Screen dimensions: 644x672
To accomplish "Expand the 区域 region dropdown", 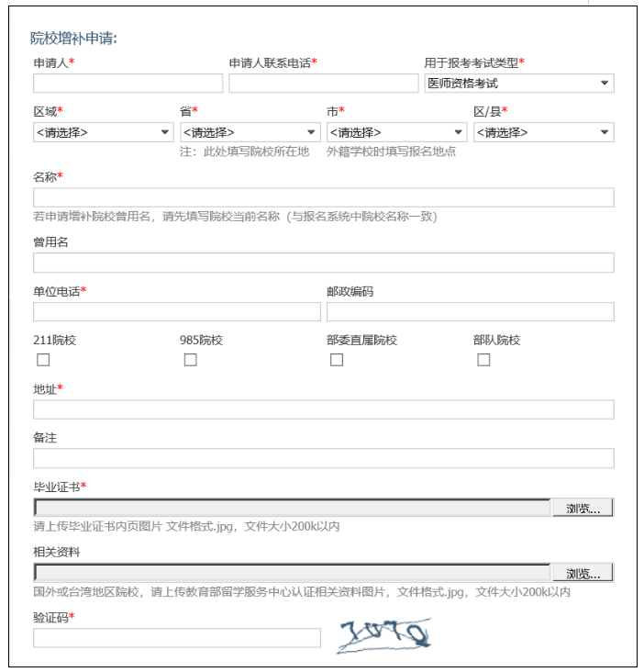I will [103, 132].
